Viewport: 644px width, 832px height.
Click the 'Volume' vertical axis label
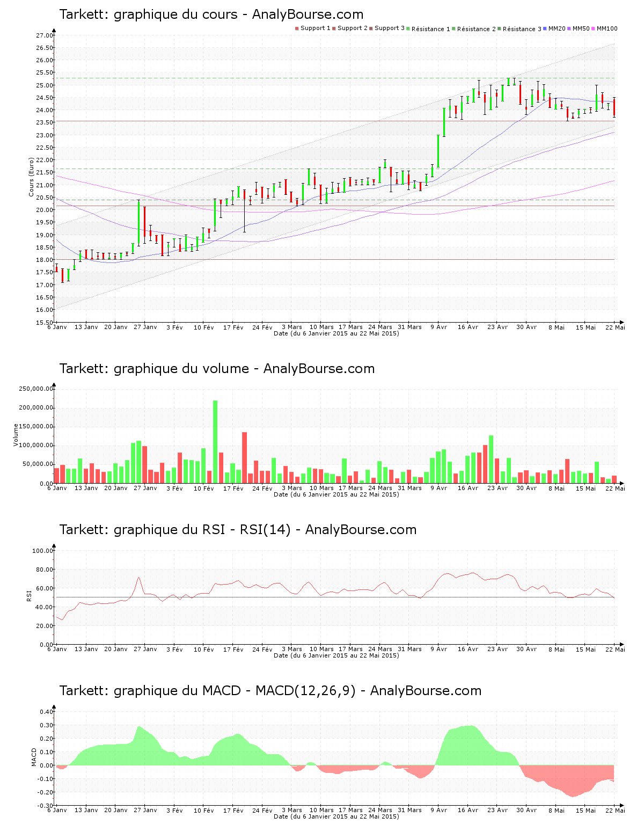coord(16,435)
